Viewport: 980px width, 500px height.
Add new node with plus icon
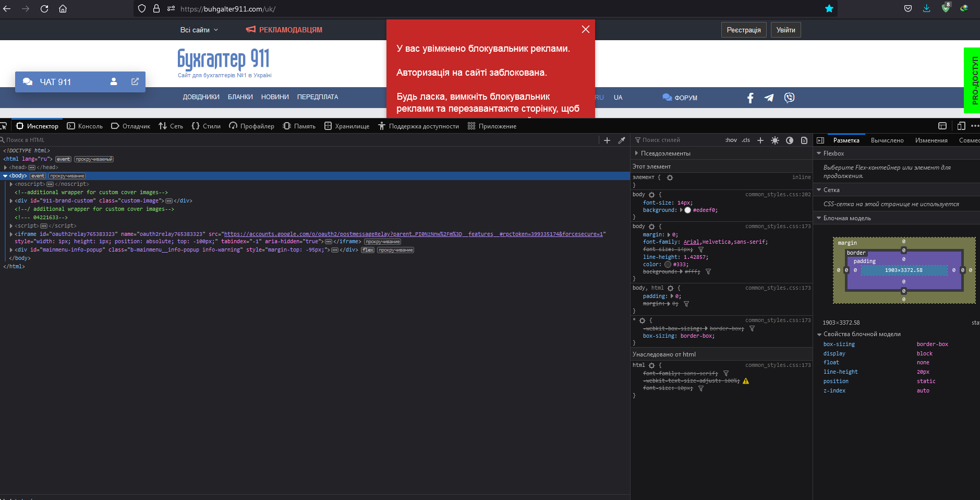pyautogui.click(x=607, y=140)
